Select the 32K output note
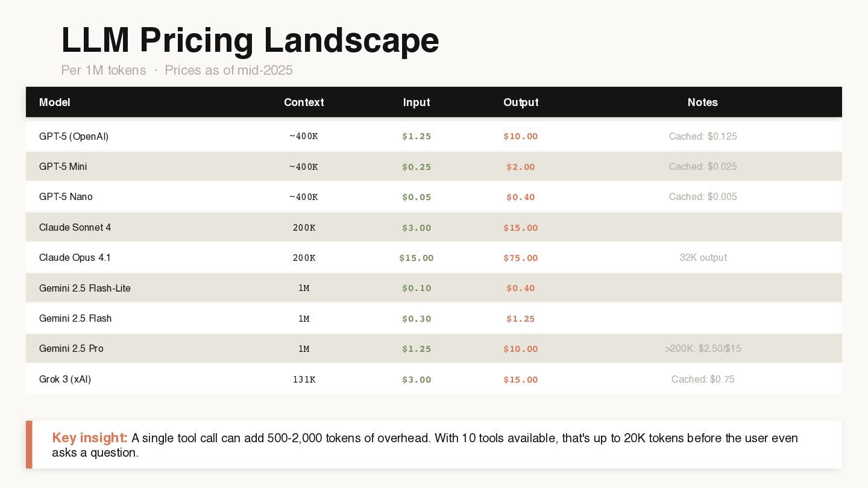This screenshot has width=868, height=488. 703,257
